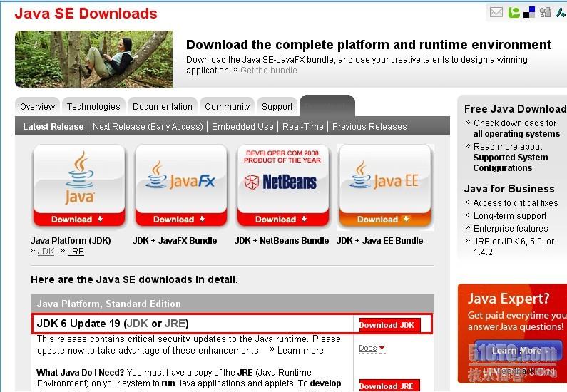Click JRE link in JDK 6 Update 19 heading
The height and width of the screenshot is (392, 567).
coord(175,324)
